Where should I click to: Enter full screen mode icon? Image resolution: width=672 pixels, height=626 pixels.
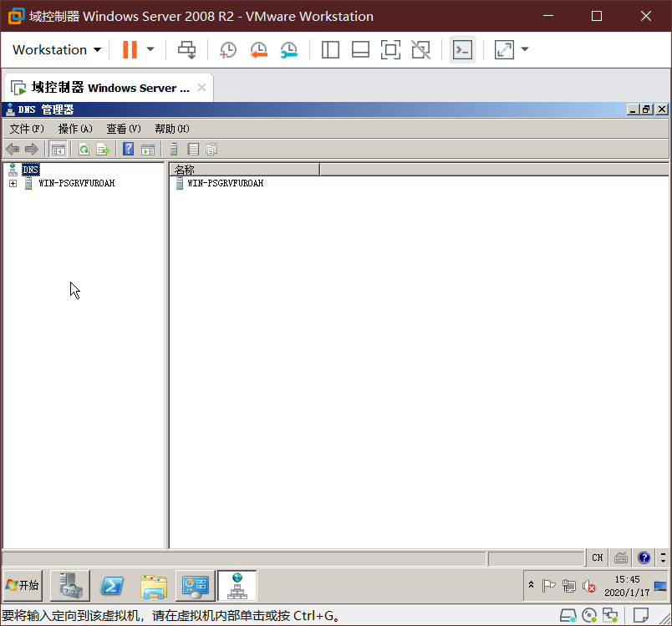pyautogui.click(x=390, y=49)
